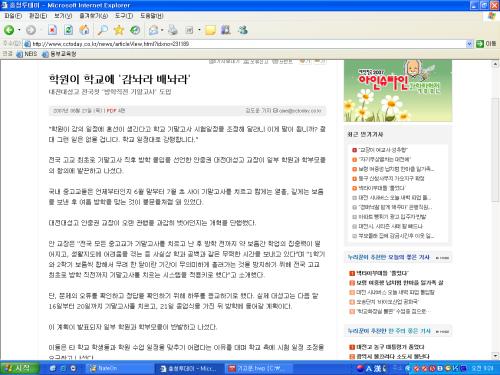Click the scrollbar up arrow
The width and height of the screenshot is (500, 375).
click(x=495, y=64)
